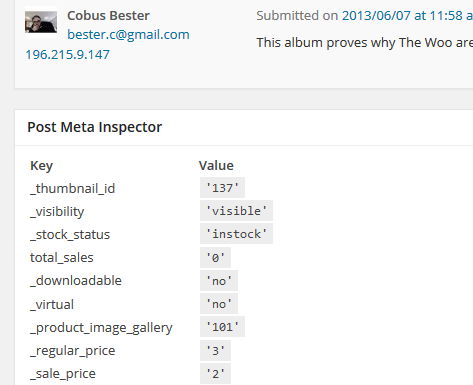Open IP address 196.215.9.147 link

tap(67, 55)
